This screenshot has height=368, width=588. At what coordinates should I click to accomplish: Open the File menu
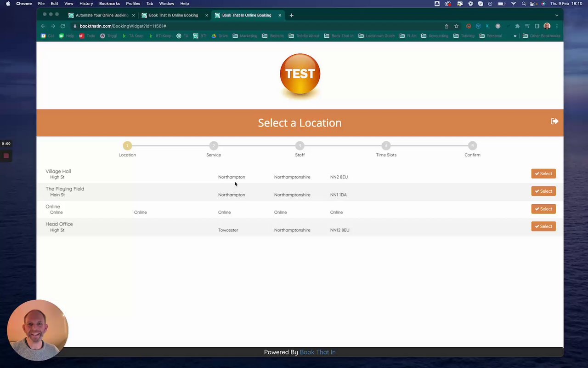41,4
